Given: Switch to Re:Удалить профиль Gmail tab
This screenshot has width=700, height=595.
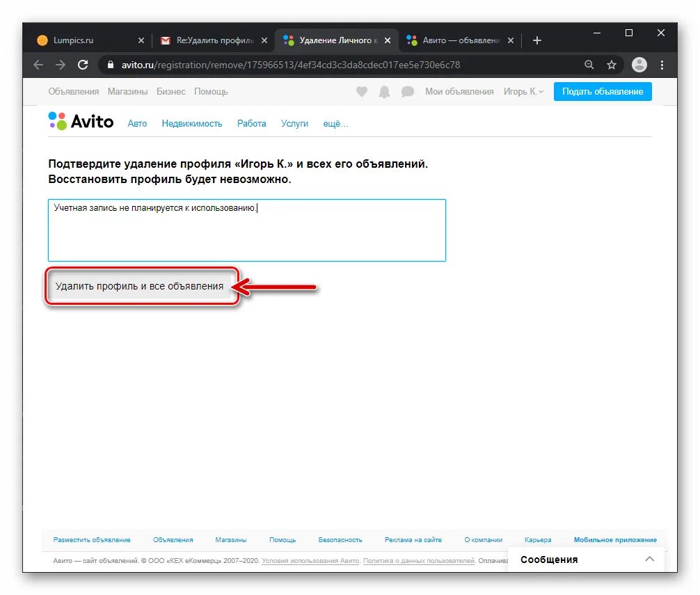Looking at the screenshot, I should pyautogui.click(x=212, y=40).
